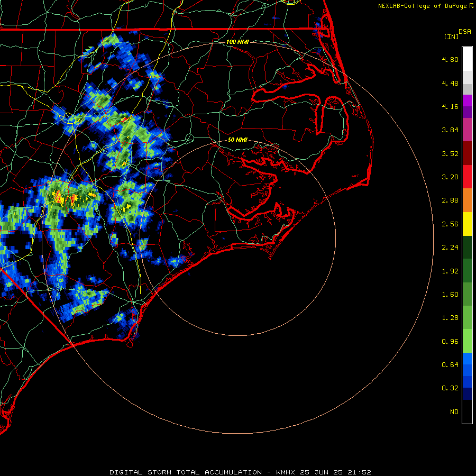Click the 3.84 legend value

pos(450,130)
